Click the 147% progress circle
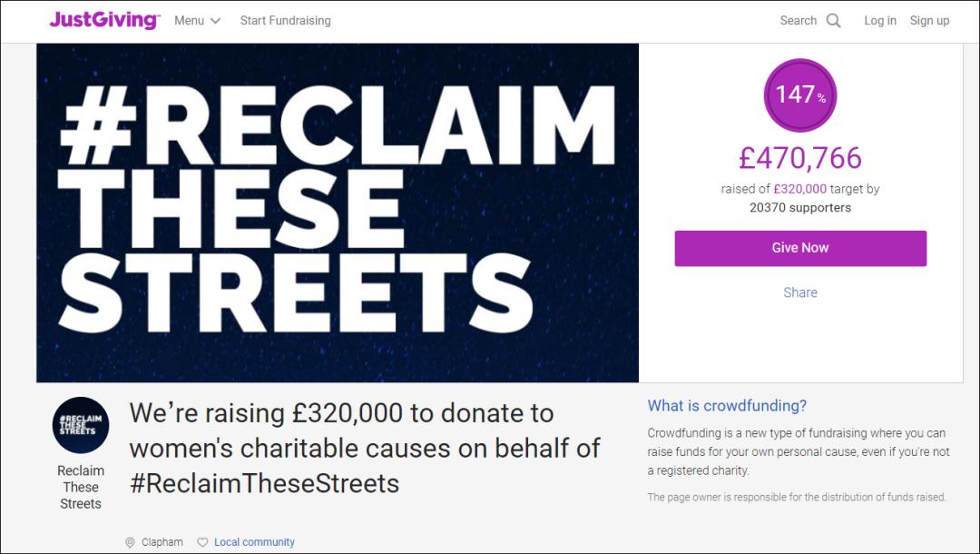The height and width of the screenshot is (554, 980). click(x=799, y=94)
